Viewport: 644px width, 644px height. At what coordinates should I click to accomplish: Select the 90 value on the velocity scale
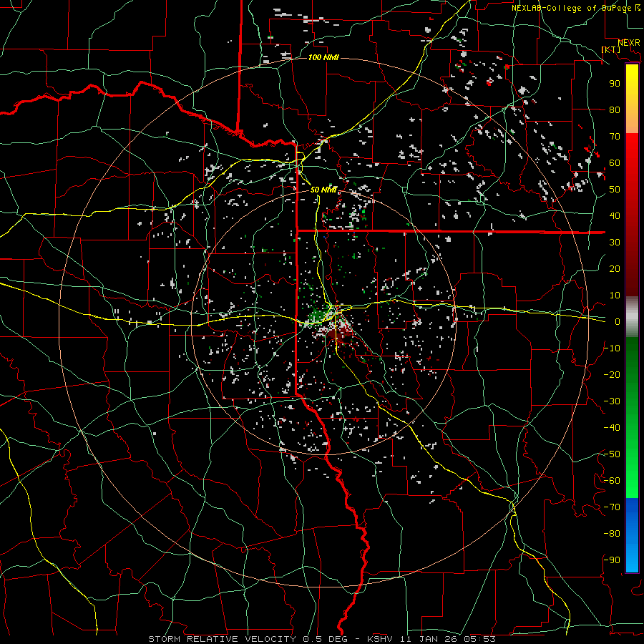click(615, 84)
